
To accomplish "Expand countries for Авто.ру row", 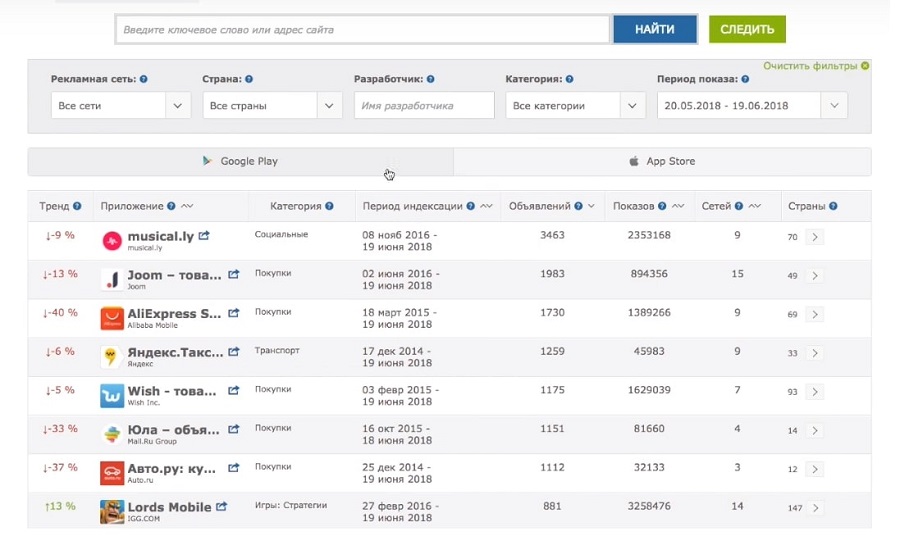I will point(814,469).
